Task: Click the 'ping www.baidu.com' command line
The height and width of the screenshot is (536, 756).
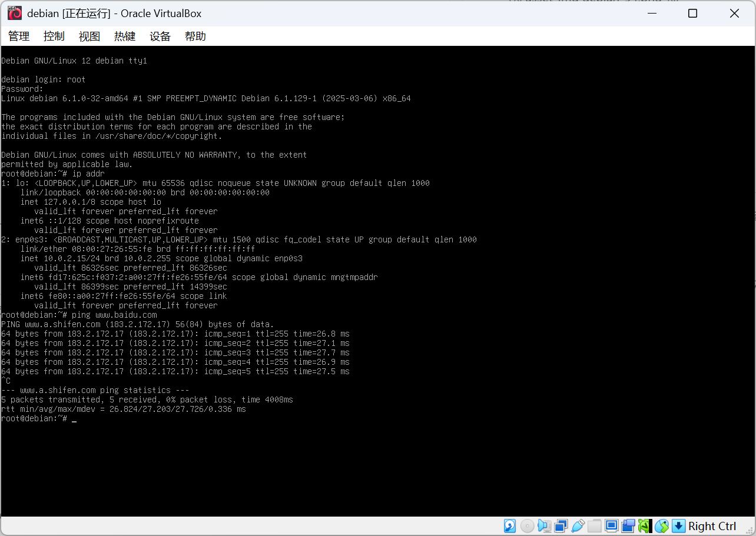Action: (x=79, y=315)
